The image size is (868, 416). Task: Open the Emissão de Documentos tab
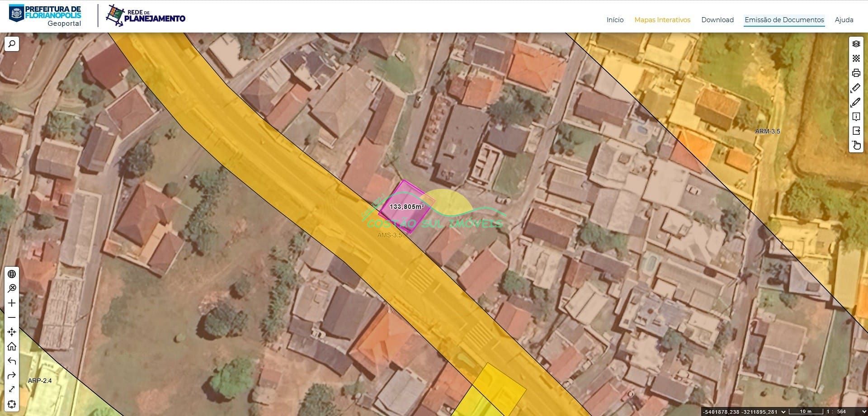(x=784, y=20)
